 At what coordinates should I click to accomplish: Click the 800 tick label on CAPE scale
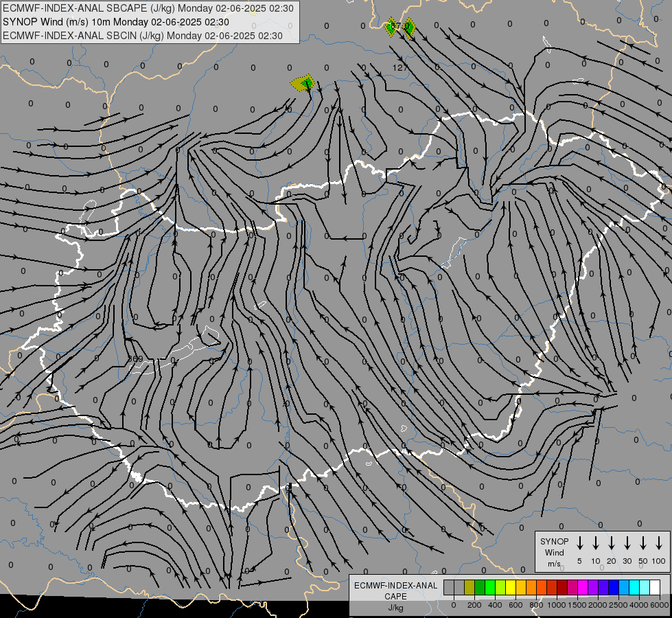coord(536,605)
